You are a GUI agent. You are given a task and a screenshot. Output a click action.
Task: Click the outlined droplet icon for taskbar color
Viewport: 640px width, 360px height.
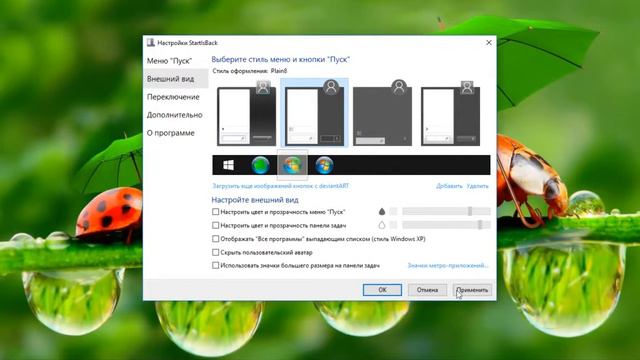382,225
